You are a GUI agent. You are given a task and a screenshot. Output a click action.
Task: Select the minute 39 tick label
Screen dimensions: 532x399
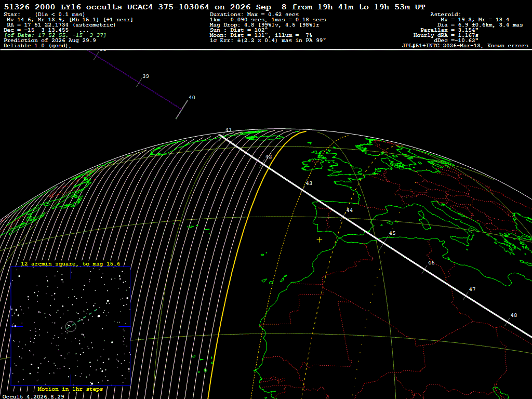coord(145,76)
